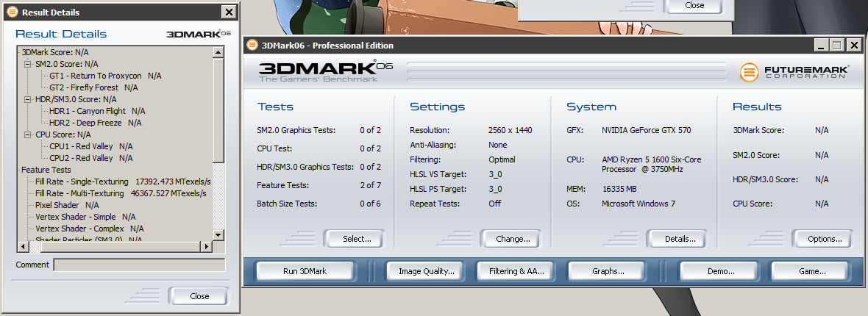The width and height of the screenshot is (868, 316).
Task: Click the 3DMark06 window title bar icon
Action: (252, 46)
